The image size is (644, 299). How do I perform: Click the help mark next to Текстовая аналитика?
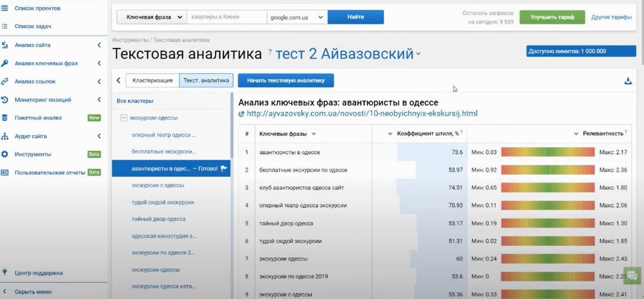tap(270, 52)
